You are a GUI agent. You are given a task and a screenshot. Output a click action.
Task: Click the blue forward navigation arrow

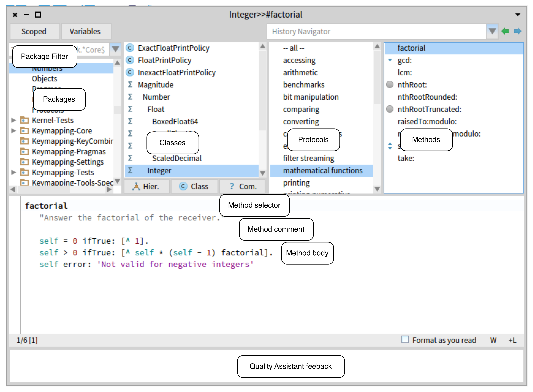pyautogui.click(x=518, y=31)
